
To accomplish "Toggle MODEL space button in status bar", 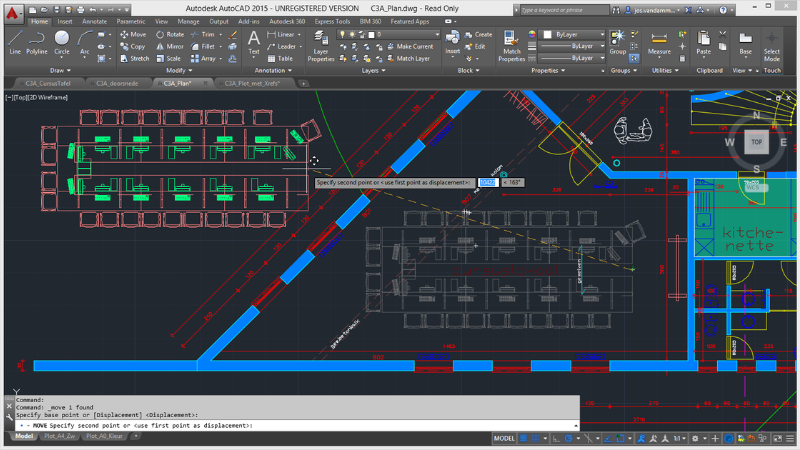I will point(504,438).
